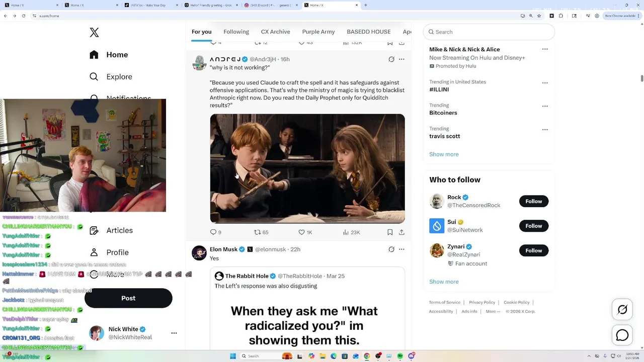
Task: Open Terms of Service link
Action: click(445, 302)
